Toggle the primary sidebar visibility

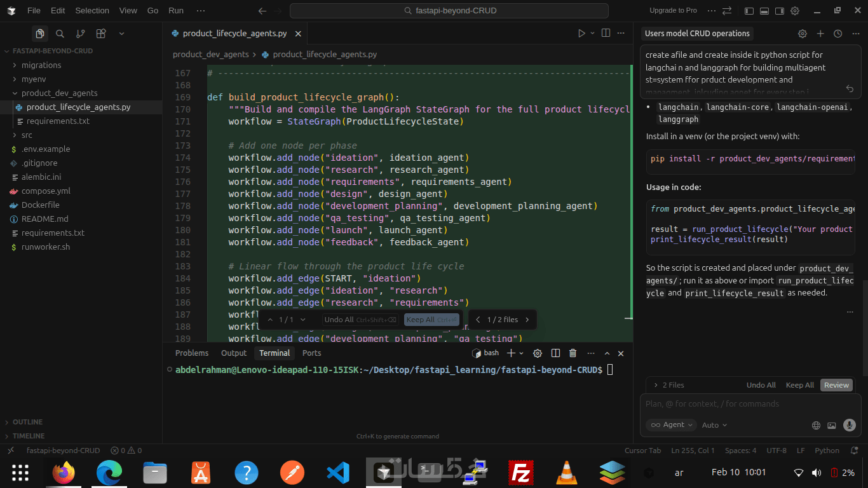pyautogui.click(x=749, y=11)
